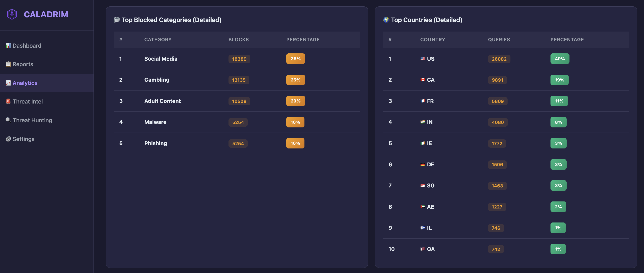Viewport: 644px width, 273px height.
Task: Click the Threat Intel alert icon
Action: click(8, 101)
